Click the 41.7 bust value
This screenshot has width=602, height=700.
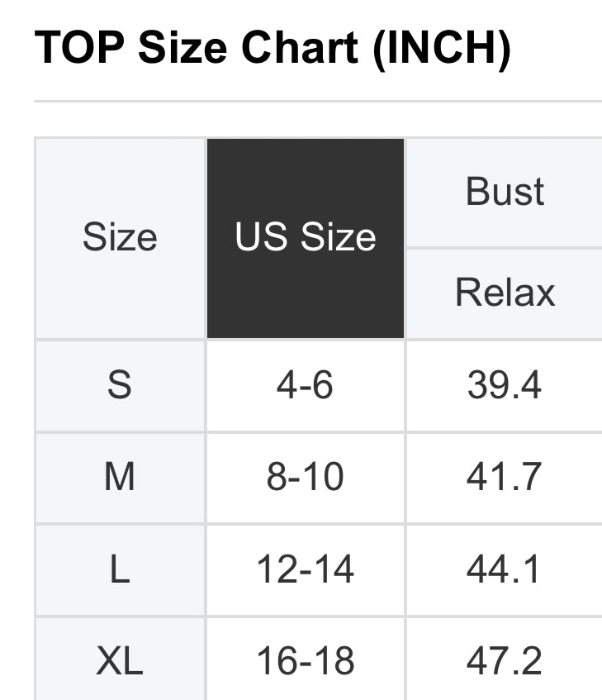pyautogui.click(x=505, y=477)
